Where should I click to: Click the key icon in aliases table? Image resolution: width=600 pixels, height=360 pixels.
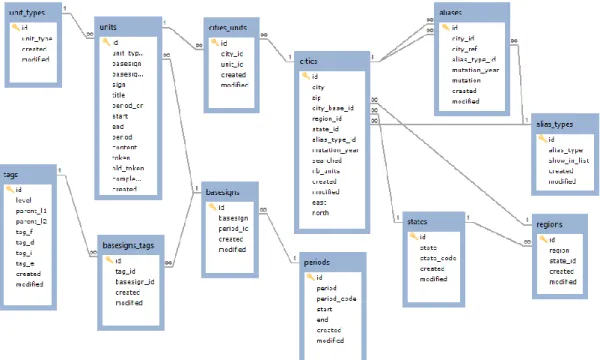click(x=446, y=27)
